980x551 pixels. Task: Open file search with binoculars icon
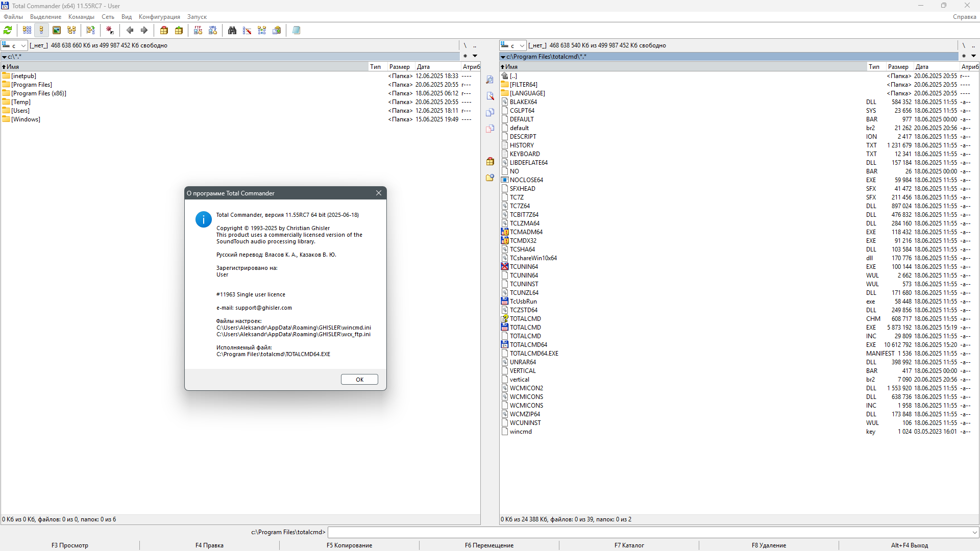[x=232, y=31]
